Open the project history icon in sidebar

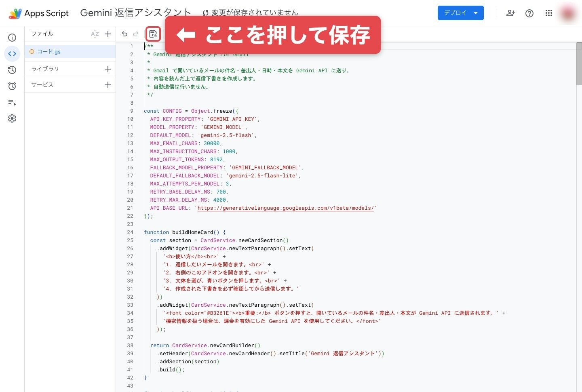pyautogui.click(x=12, y=70)
